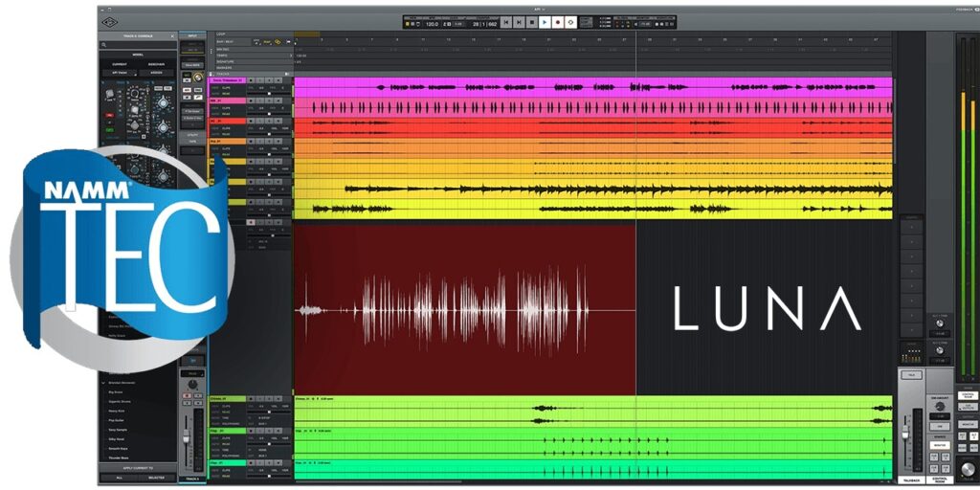
Task: Arm recording with the red record button
Action: 558,23
